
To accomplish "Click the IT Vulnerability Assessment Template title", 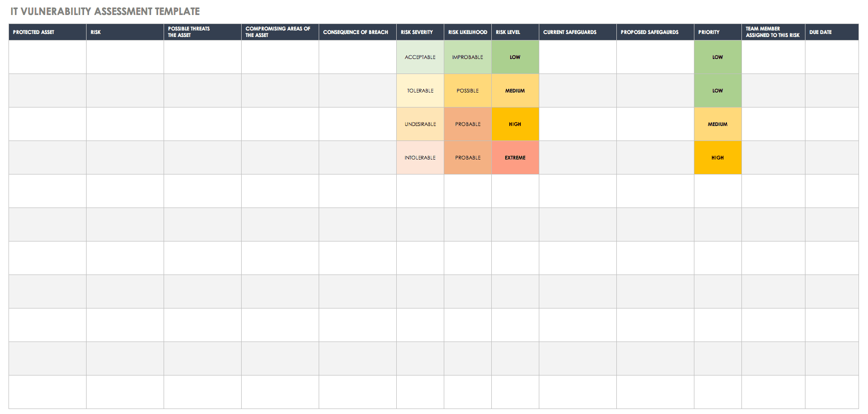I will 105,11.
